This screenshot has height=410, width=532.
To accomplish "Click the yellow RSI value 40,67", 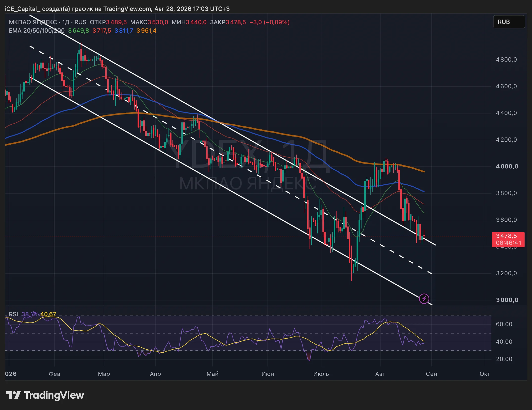I will 48,314.
